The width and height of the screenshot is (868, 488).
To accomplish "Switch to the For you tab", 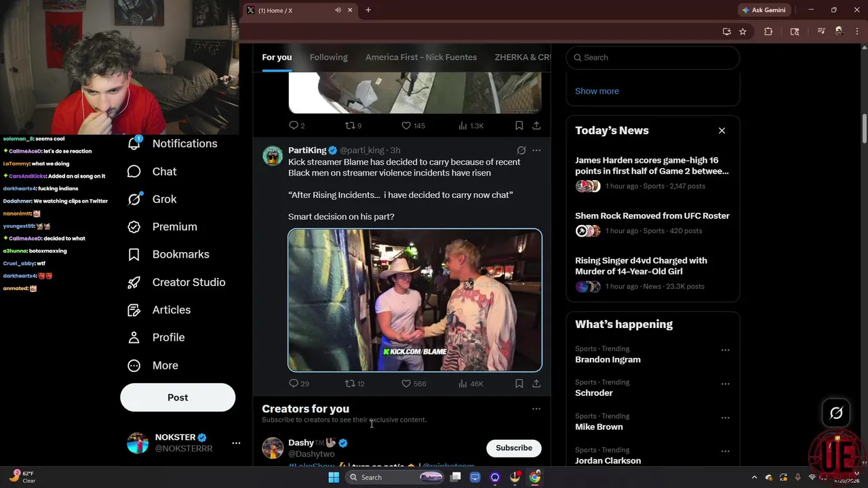I will 277,57.
